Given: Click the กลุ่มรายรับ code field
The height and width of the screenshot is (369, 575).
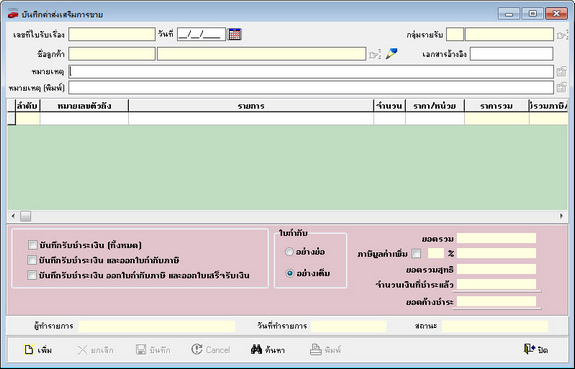Looking at the screenshot, I should point(455,34).
